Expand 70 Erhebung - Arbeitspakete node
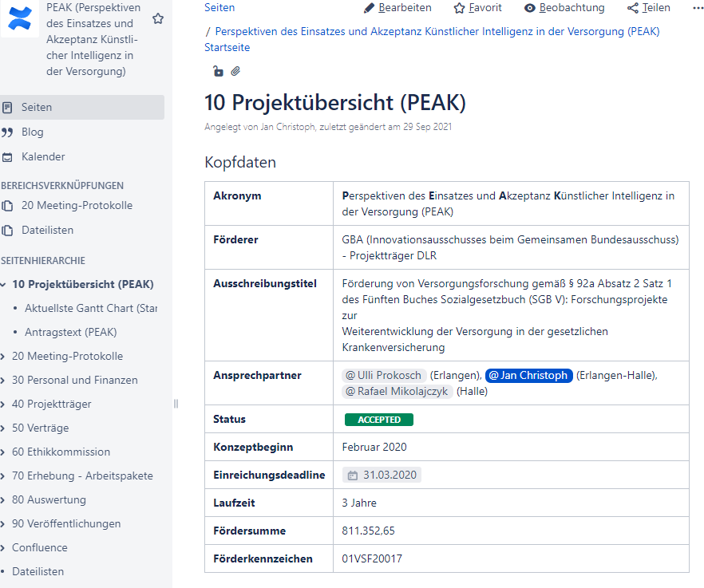Viewport: 704px width, 588px height. pos(3,476)
